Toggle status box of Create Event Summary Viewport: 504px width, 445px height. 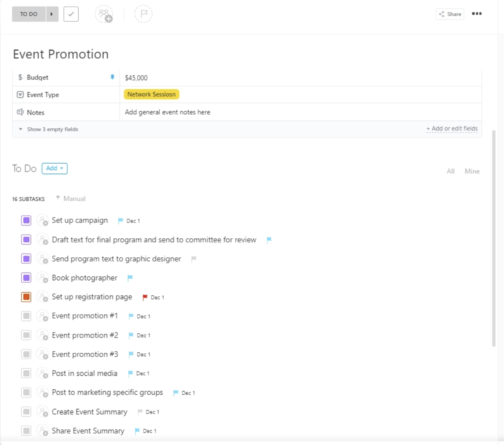[26, 411]
